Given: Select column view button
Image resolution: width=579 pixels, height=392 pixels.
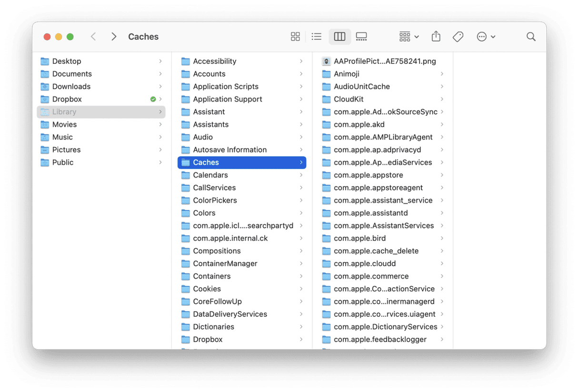Looking at the screenshot, I should tap(339, 37).
